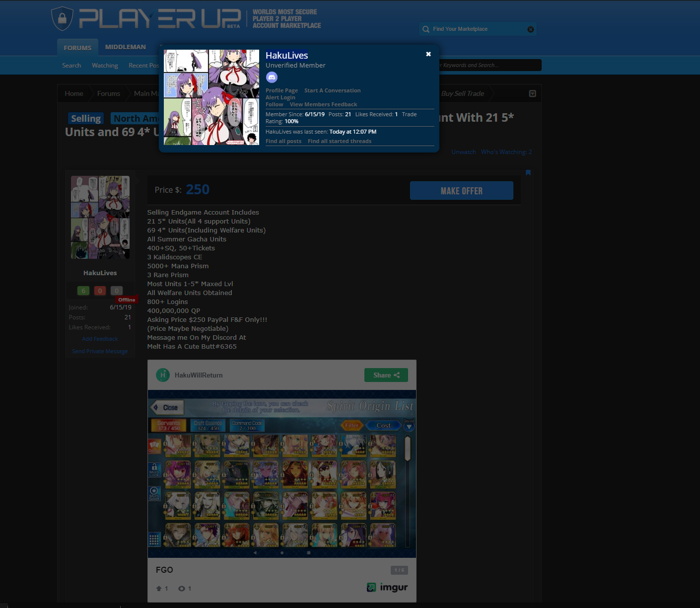700x608 pixels.
Task: Click the blue bookmark icon on post
Action: tap(528, 172)
